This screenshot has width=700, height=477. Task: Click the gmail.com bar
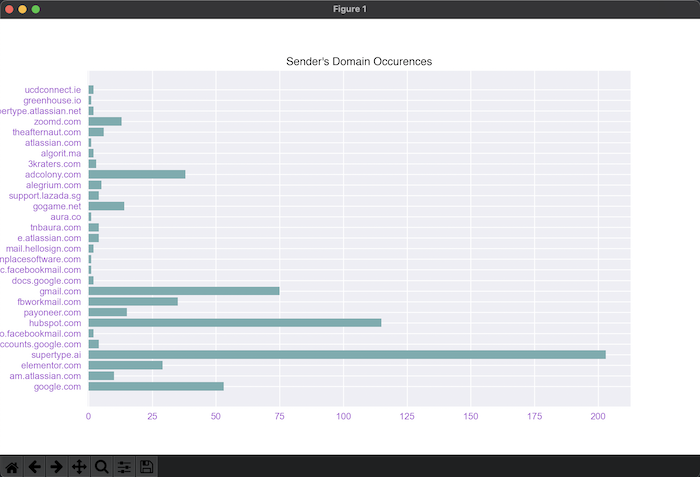point(184,291)
